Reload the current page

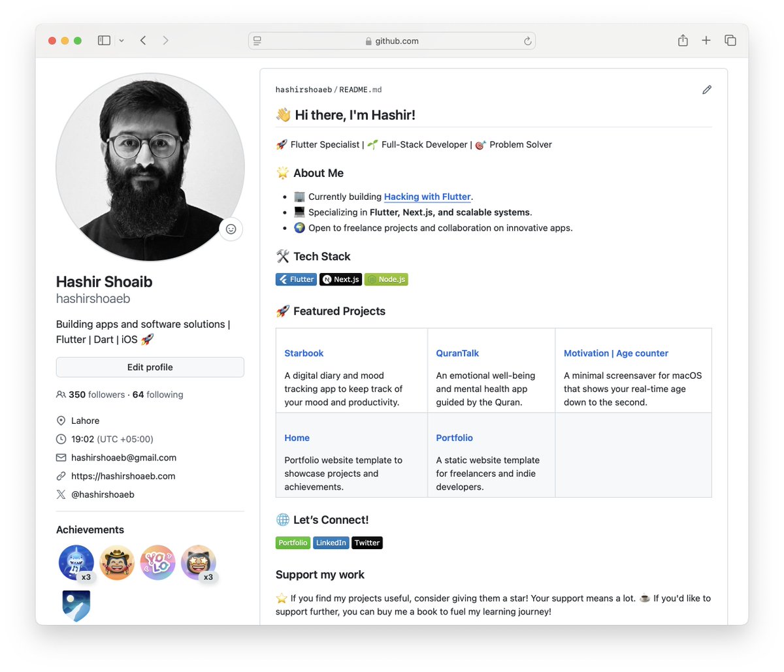[x=527, y=41]
